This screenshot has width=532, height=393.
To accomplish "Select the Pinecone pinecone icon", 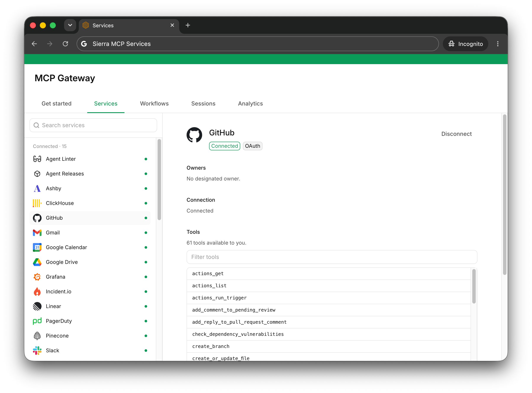I will pyautogui.click(x=37, y=336).
